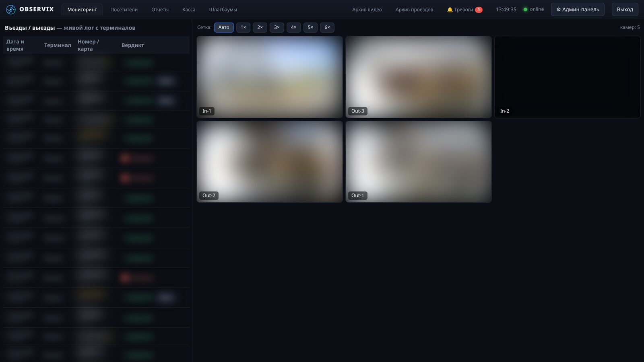The height and width of the screenshot is (362, 644).
Task: Select the Авто grid layout
Action: [x=224, y=27]
